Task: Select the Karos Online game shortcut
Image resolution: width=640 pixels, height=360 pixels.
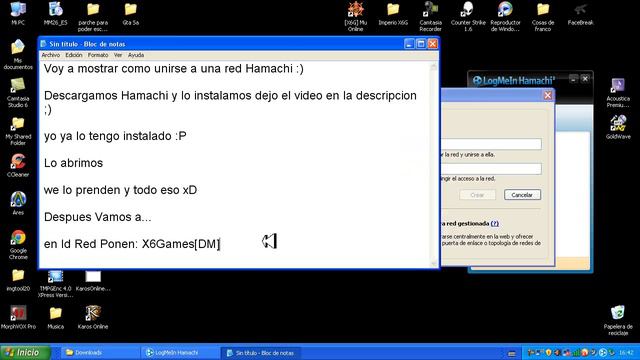Action: coord(93,317)
